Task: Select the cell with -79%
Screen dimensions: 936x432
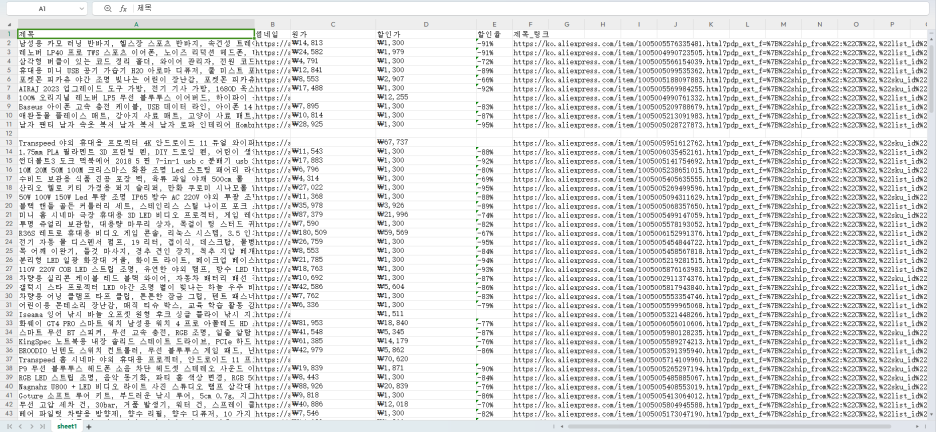Action: [x=494, y=305]
